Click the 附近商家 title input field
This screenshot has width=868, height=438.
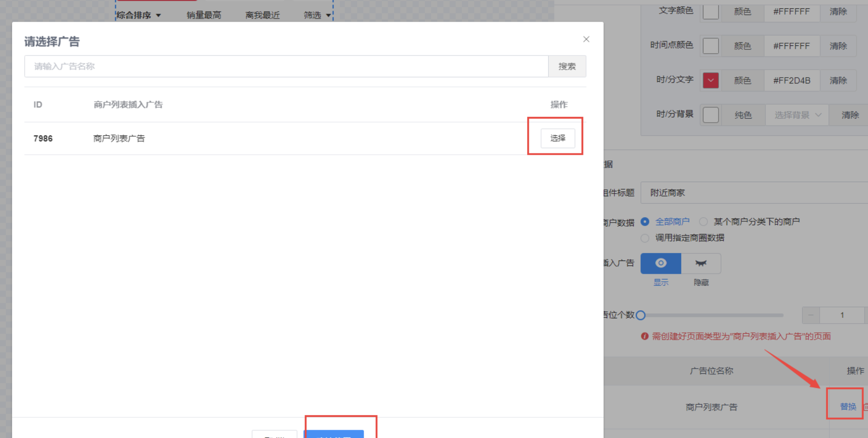(754, 192)
